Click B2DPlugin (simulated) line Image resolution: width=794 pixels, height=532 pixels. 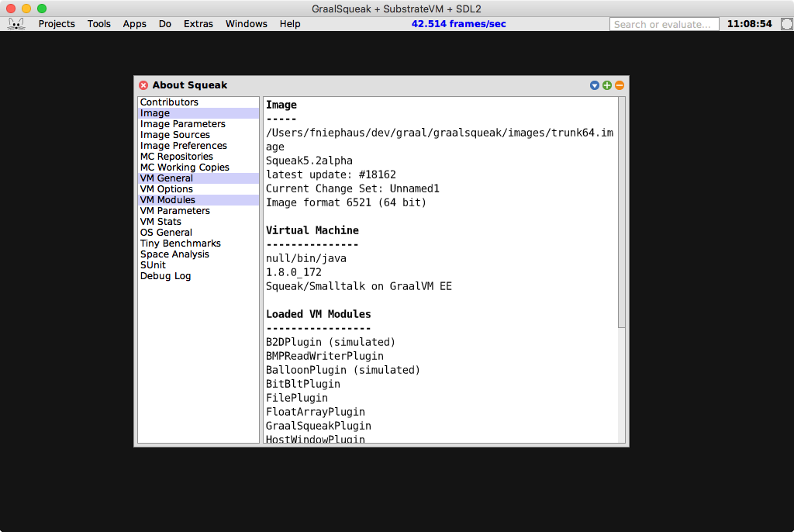(330, 342)
